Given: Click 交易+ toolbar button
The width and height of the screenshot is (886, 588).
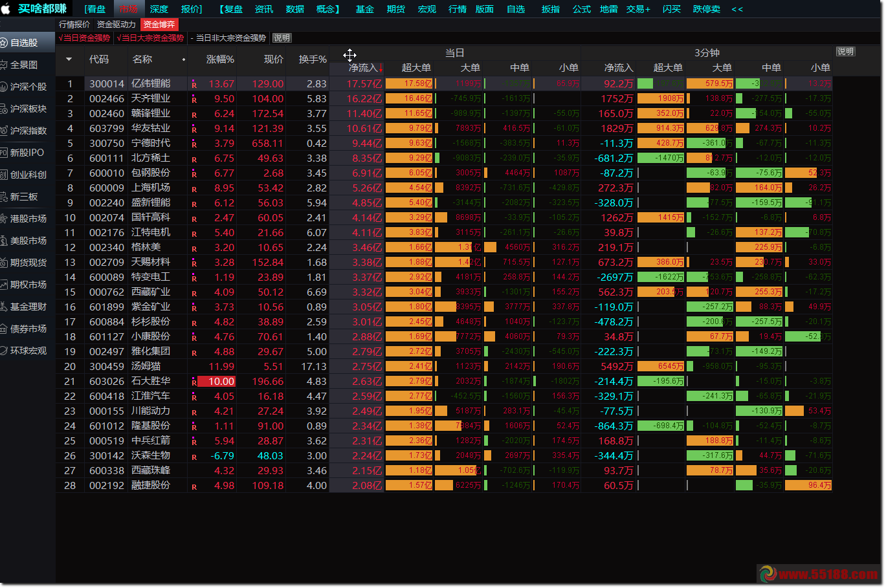Looking at the screenshot, I should [x=638, y=9].
